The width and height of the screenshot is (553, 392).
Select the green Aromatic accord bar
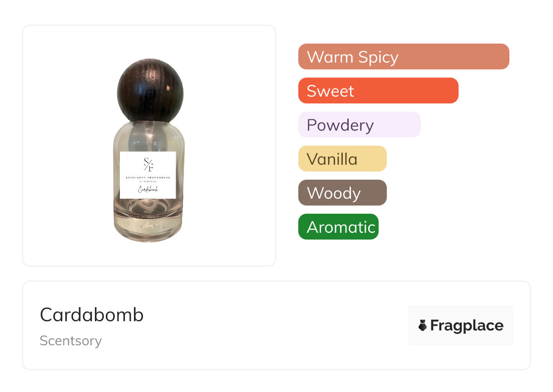click(338, 227)
